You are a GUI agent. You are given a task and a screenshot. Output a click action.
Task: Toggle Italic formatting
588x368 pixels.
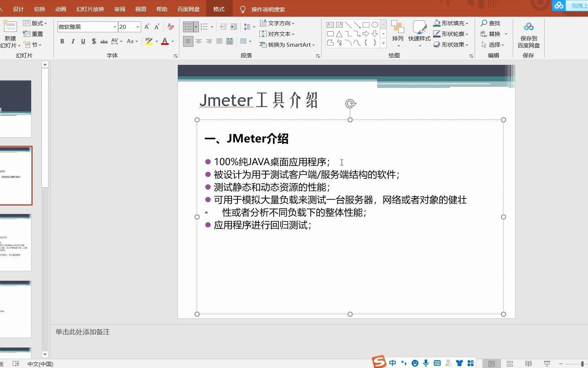73,42
